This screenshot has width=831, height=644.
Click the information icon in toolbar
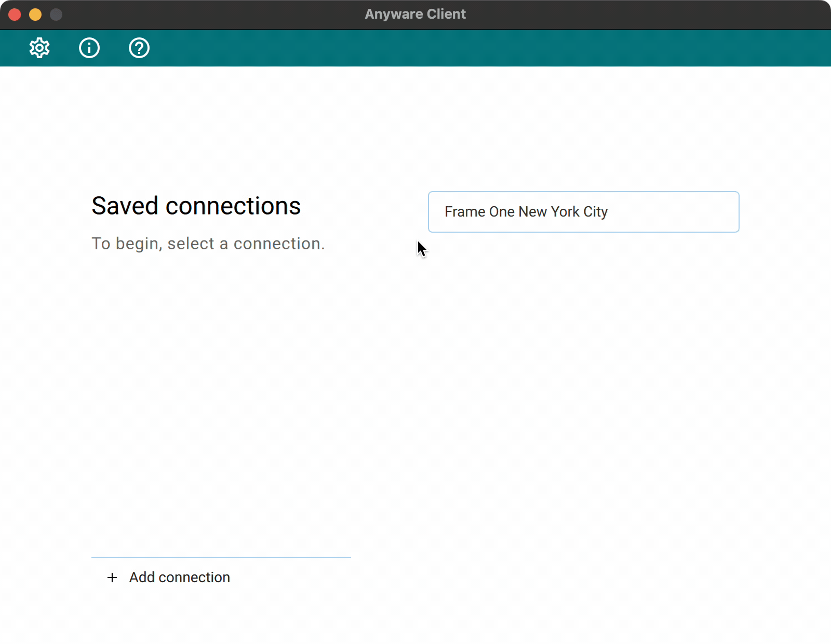coord(89,48)
